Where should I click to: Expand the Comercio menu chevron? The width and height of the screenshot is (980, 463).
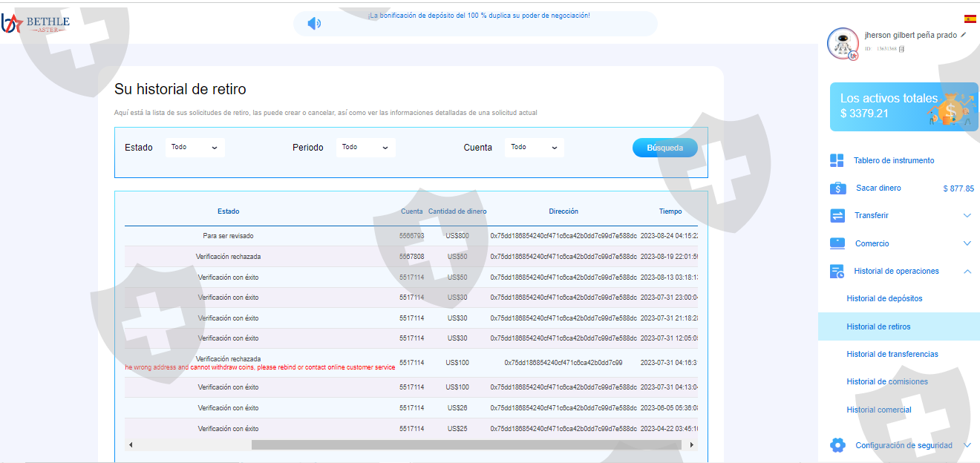(x=967, y=243)
